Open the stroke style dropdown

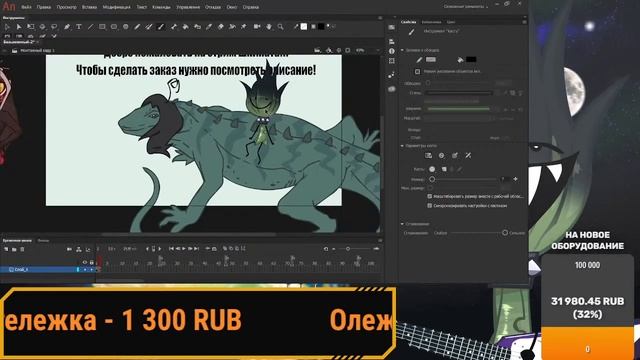458,93
